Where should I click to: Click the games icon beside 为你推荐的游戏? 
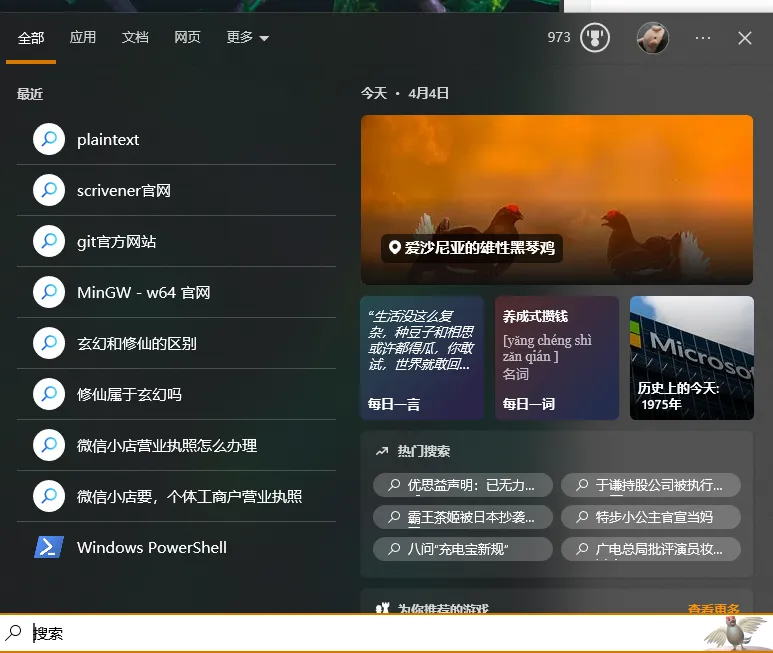point(383,607)
